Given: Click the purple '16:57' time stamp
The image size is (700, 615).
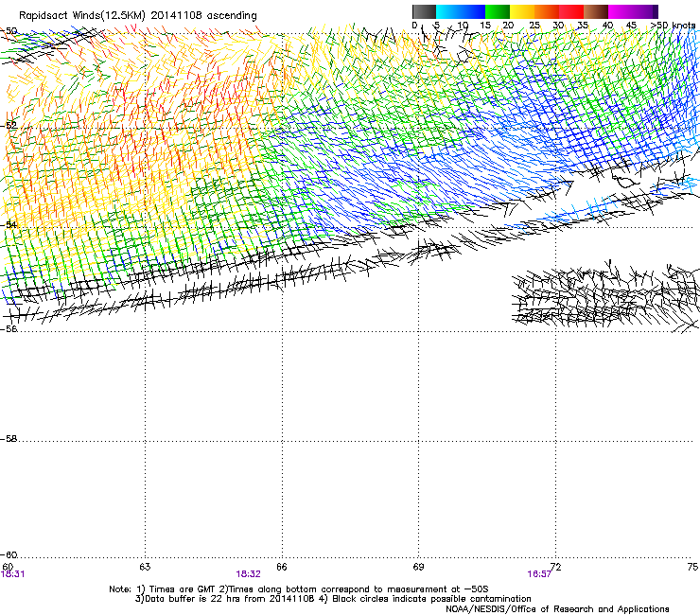Looking at the screenshot, I should [x=539, y=574].
